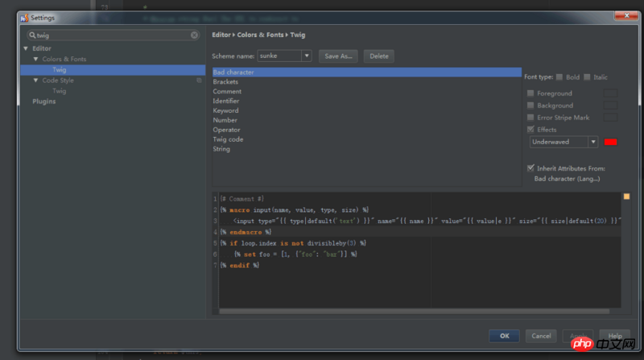
Task: Click the macro keyword in preview
Action: [x=239, y=210]
